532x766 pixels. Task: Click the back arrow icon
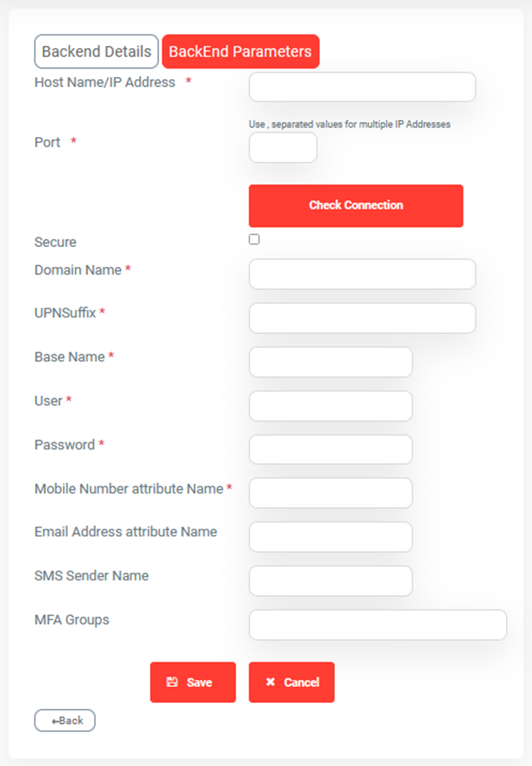[55, 721]
